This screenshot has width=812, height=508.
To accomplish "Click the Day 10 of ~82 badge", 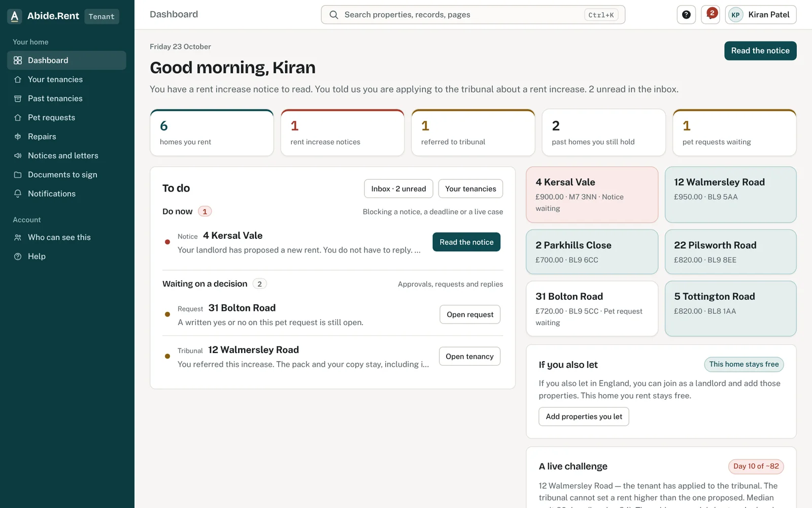I will [756, 466].
